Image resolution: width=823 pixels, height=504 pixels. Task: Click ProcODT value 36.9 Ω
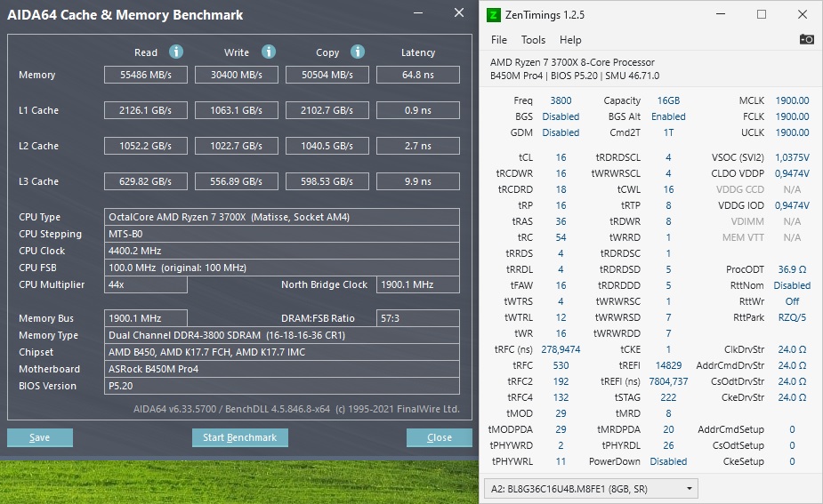tap(792, 269)
